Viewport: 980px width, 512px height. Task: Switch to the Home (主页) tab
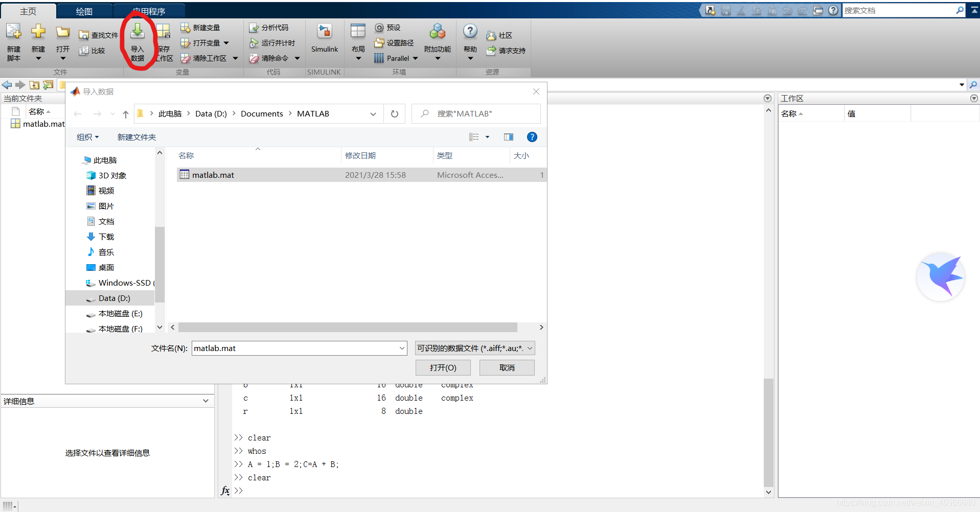(x=28, y=11)
